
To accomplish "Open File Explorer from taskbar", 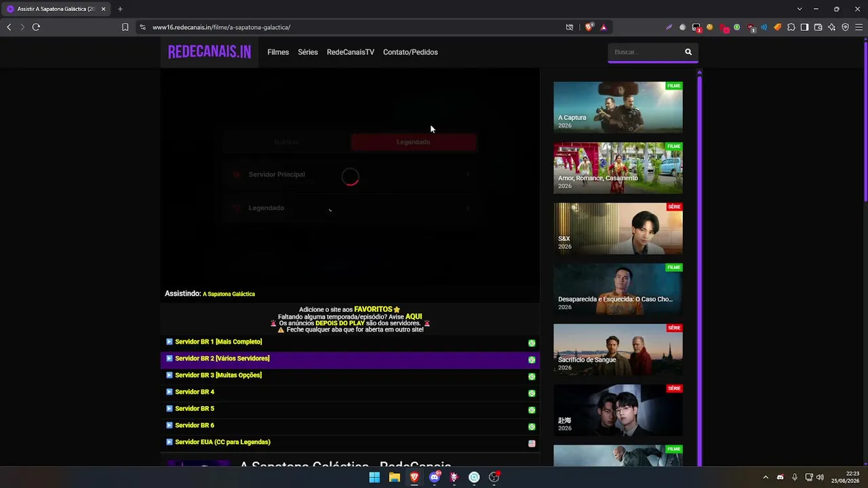I will pos(394,477).
